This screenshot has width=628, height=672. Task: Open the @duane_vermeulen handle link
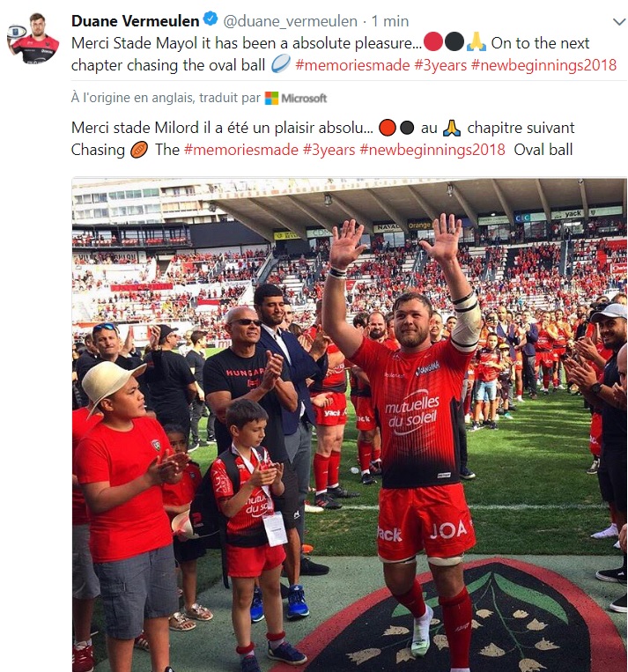point(290,21)
